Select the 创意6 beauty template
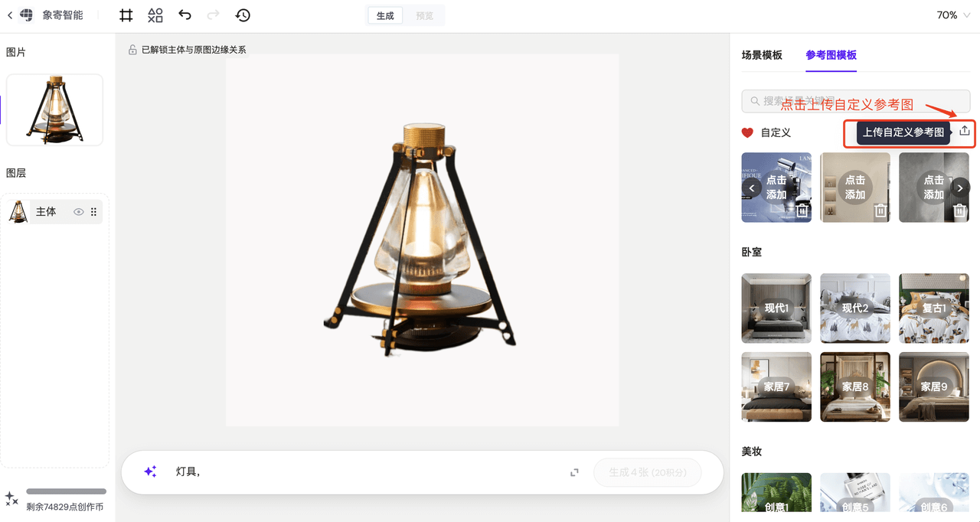980x522 pixels. pyautogui.click(x=933, y=493)
